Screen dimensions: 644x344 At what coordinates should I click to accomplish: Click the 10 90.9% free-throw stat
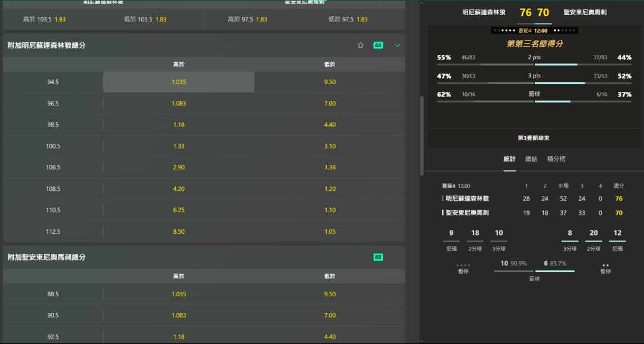[513, 264]
